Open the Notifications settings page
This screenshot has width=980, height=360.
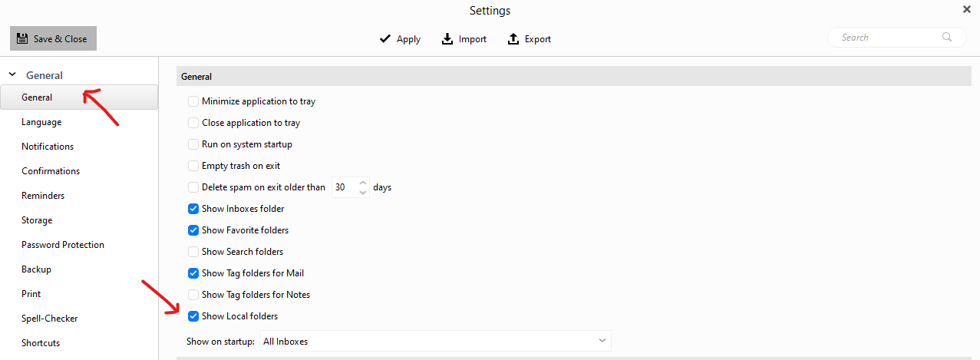[48, 147]
